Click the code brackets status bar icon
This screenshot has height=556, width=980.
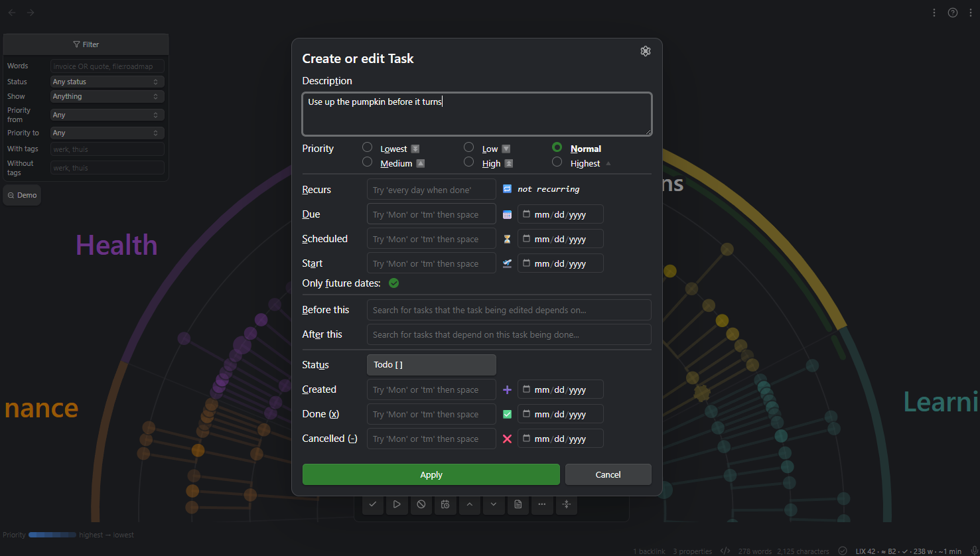pos(725,551)
